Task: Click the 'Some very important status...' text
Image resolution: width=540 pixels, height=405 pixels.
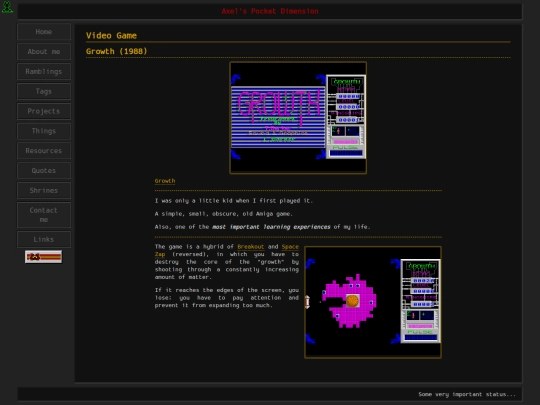Action: [x=467, y=394]
